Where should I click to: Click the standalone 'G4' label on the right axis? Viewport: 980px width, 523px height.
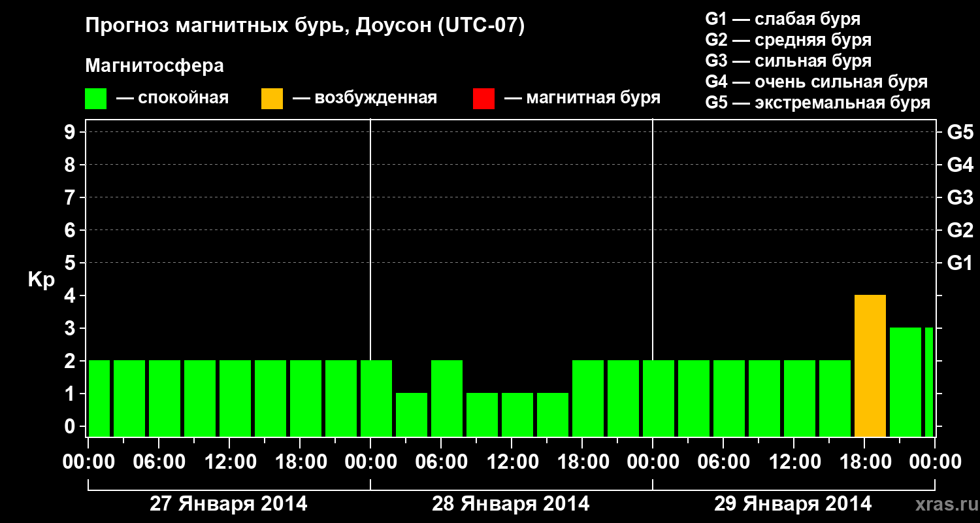(x=960, y=165)
